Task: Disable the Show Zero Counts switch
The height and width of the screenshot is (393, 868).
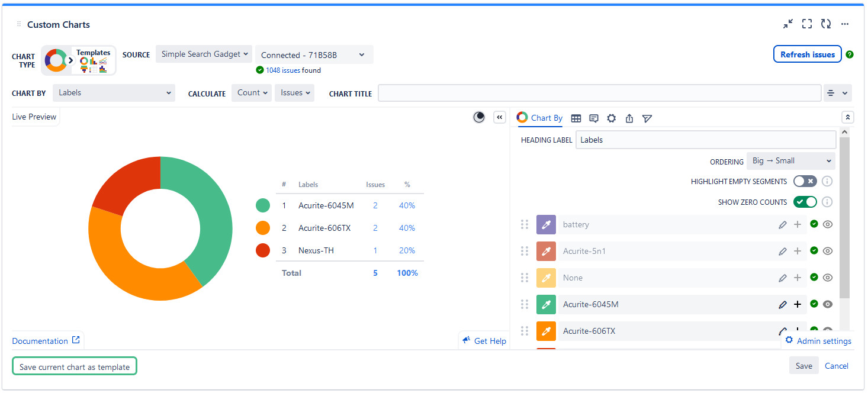Action: [x=805, y=202]
